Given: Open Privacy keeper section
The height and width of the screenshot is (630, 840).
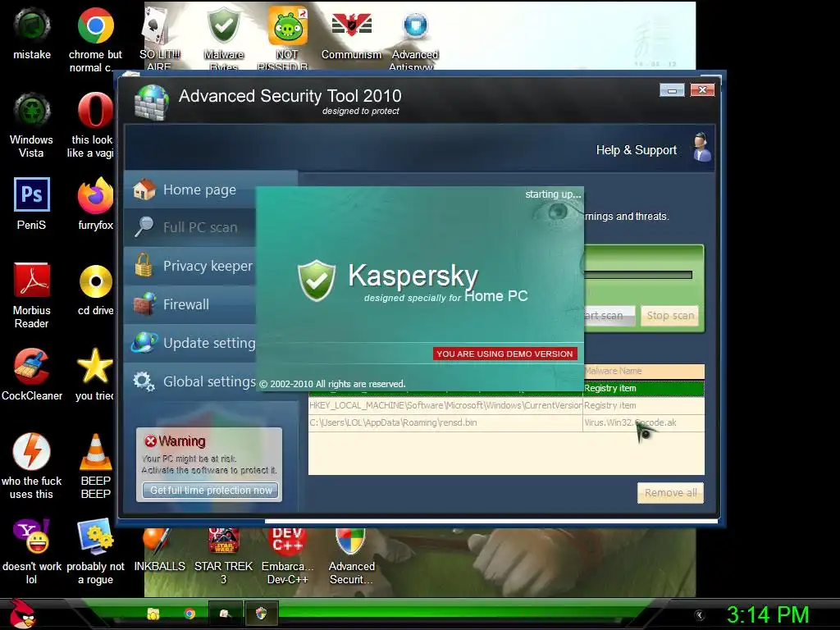Looking at the screenshot, I should pos(189,266).
